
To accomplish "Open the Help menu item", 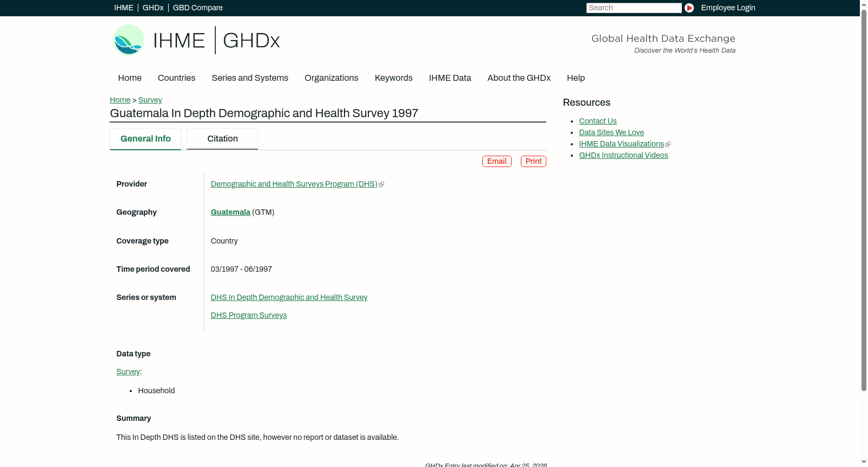I will point(576,78).
